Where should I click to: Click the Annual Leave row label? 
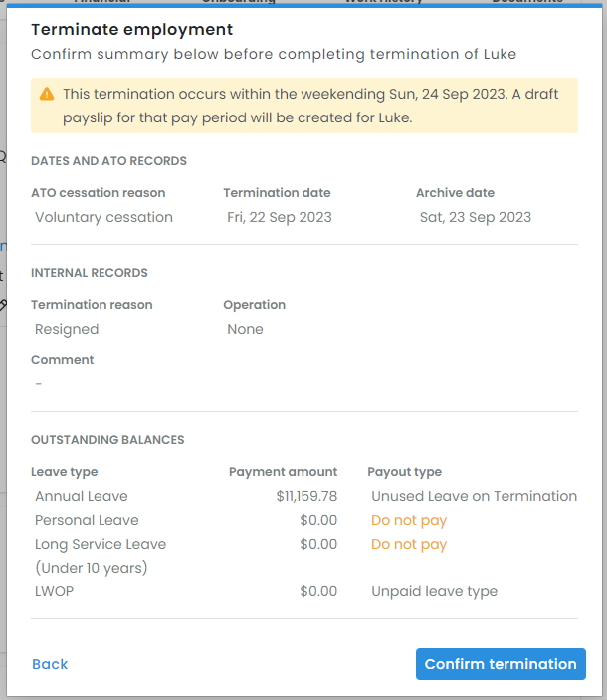pos(82,496)
